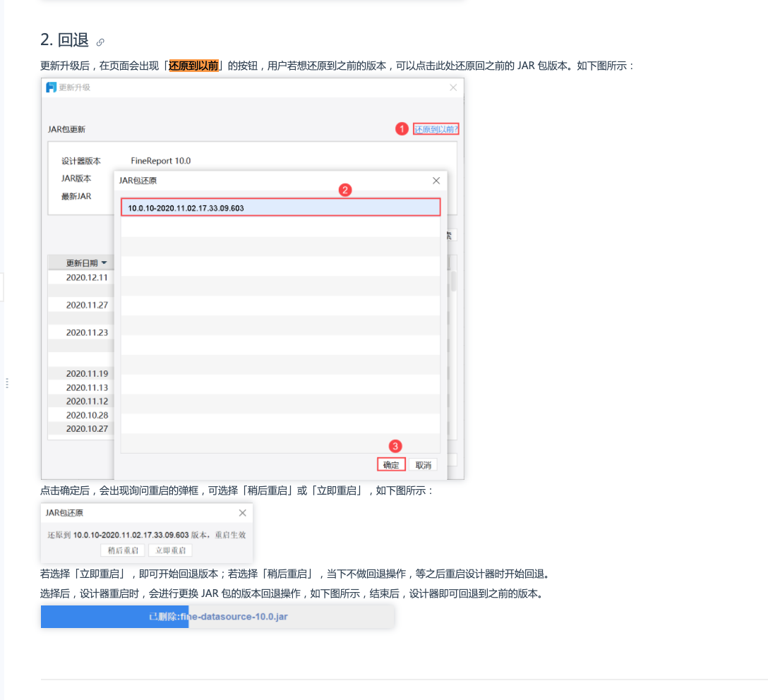Image resolution: width=768 pixels, height=700 pixels.
Task: Click the 最新JAR label
Action: click(x=76, y=195)
